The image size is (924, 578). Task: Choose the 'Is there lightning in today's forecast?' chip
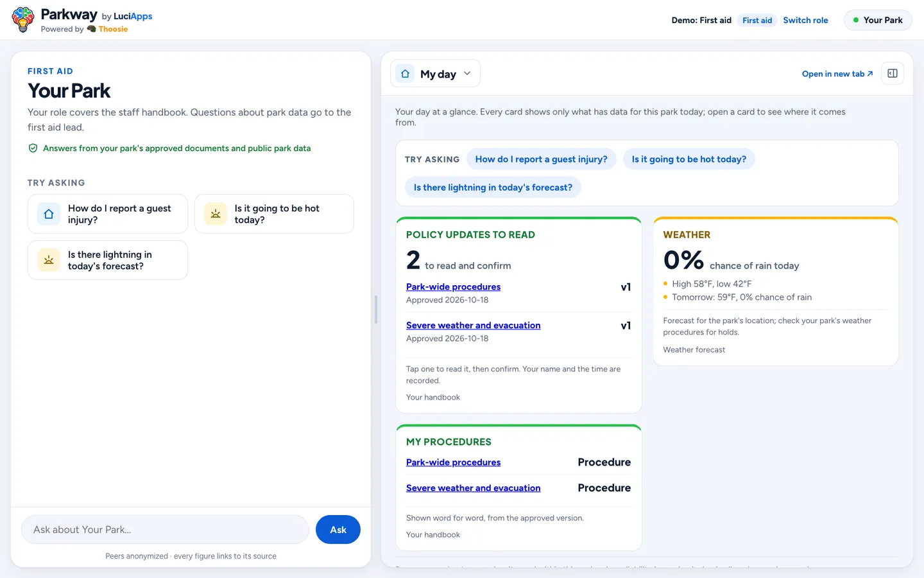(493, 188)
